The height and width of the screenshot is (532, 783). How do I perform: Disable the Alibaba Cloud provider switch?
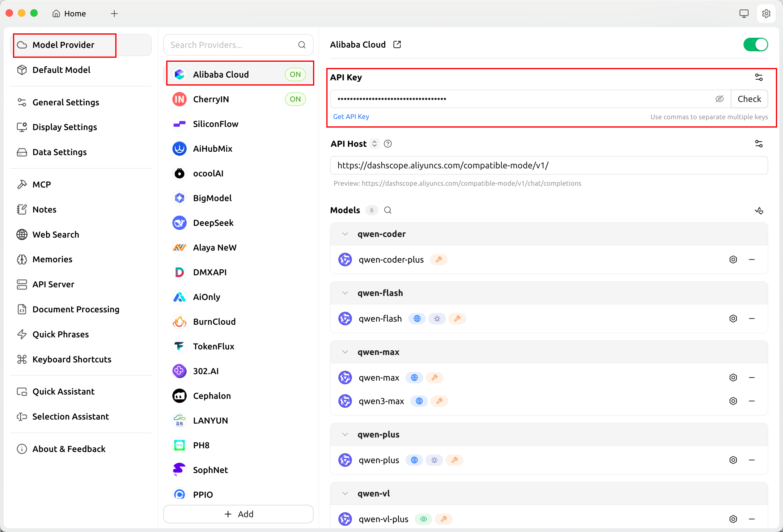pos(755,44)
